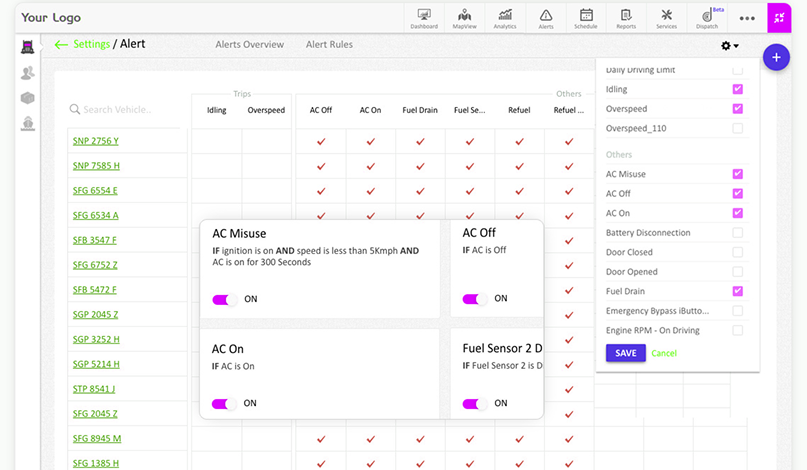Open the three-dots more menu
The height and width of the screenshot is (470, 807).
[747, 18]
